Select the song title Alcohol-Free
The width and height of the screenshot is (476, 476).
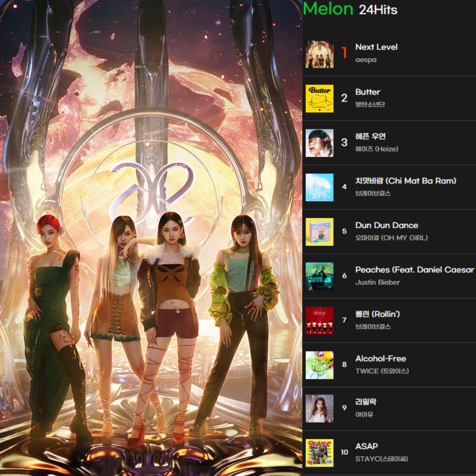(x=381, y=359)
